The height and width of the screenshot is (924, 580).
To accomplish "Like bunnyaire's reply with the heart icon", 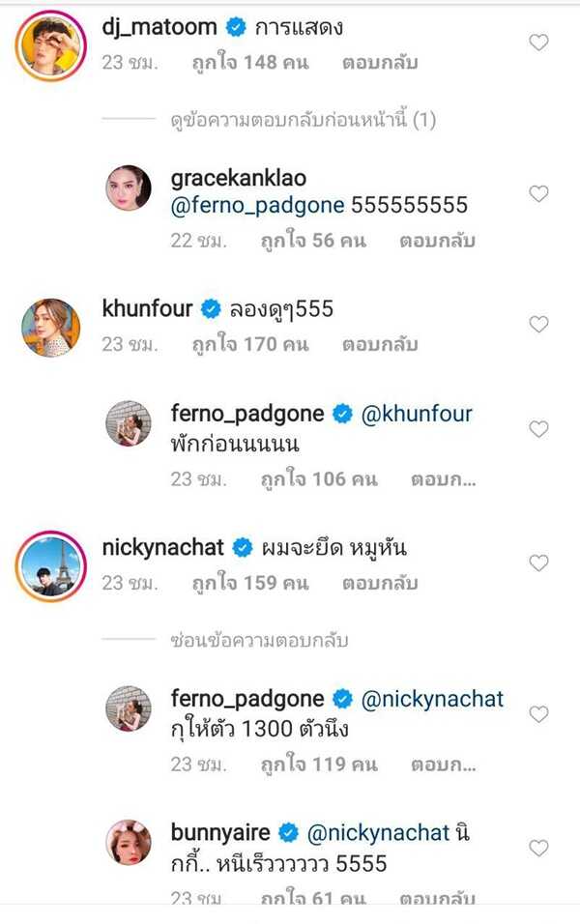I will 538,848.
